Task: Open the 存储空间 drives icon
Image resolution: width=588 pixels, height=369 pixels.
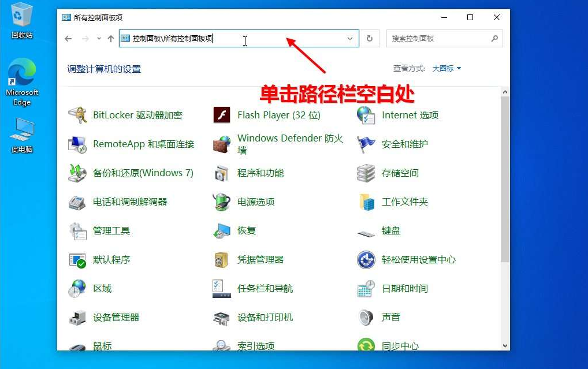Action: (366, 173)
